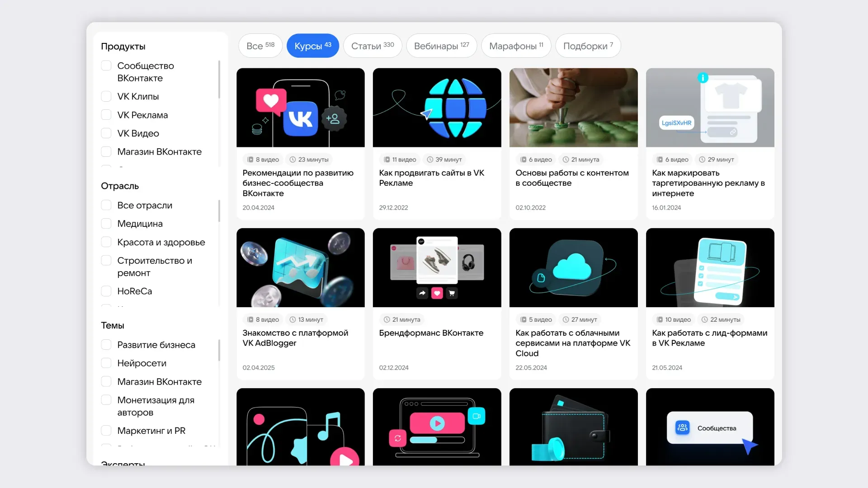868x488 pixels.
Task: Open Как продвигать сайты в VK Реклама
Action: click(432, 178)
